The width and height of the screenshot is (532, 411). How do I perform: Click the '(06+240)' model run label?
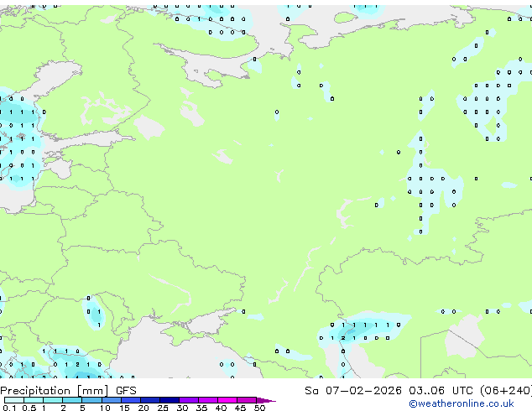[505, 391]
